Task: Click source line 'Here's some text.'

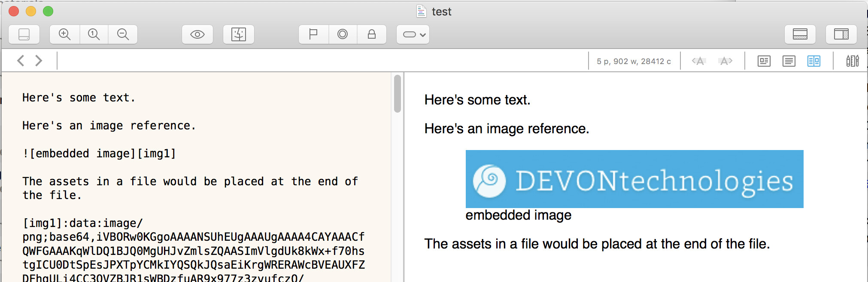Action: click(79, 98)
